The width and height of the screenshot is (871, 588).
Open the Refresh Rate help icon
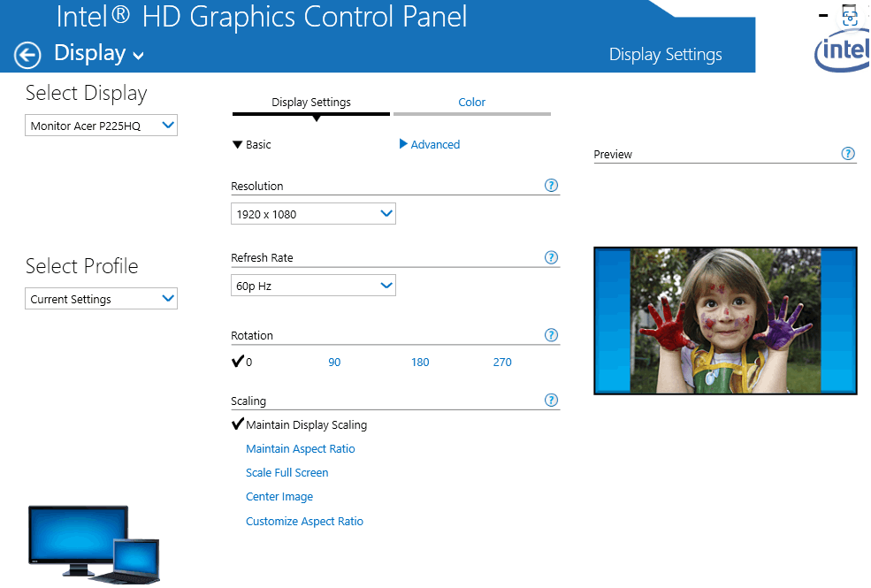[551, 257]
